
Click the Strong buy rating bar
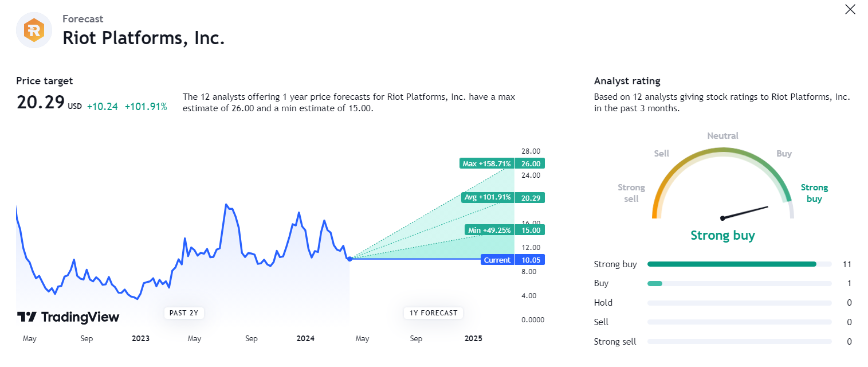pos(739,264)
